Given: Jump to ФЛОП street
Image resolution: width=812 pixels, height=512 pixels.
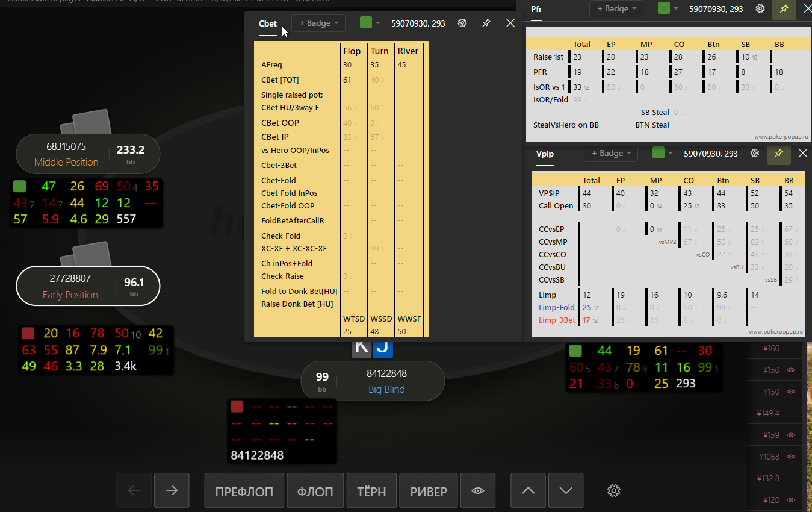Looking at the screenshot, I should [315, 491].
